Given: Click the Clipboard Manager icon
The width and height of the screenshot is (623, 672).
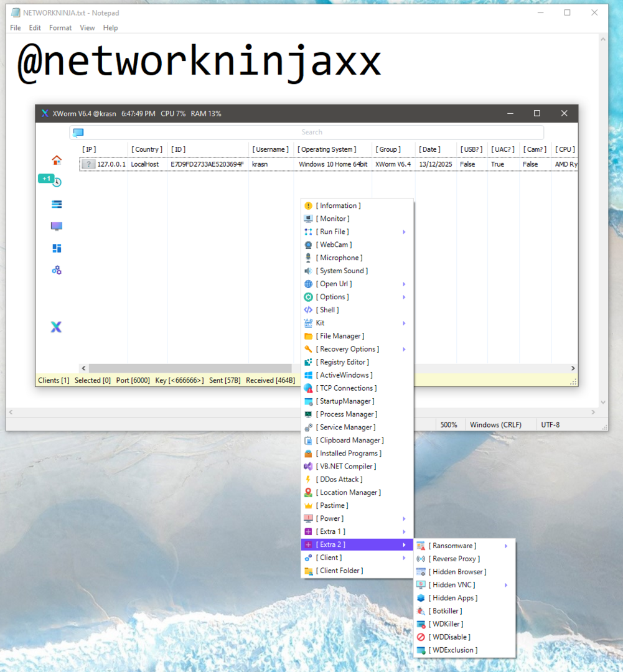Looking at the screenshot, I should 308,441.
